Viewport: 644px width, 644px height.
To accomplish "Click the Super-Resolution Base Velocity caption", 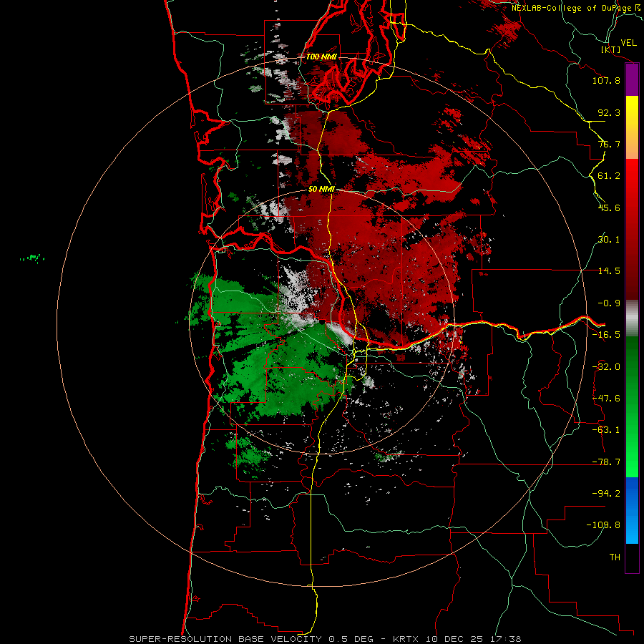I will [325, 639].
